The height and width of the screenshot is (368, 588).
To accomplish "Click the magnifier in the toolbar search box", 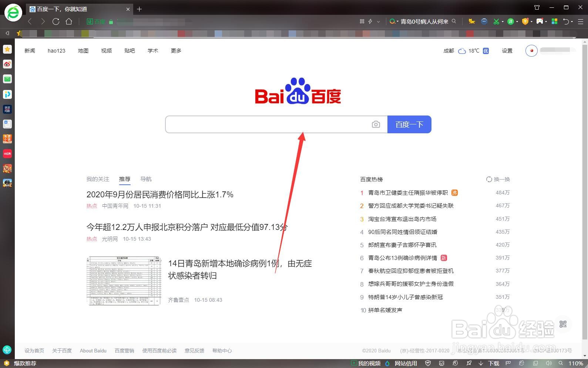I will click(454, 21).
